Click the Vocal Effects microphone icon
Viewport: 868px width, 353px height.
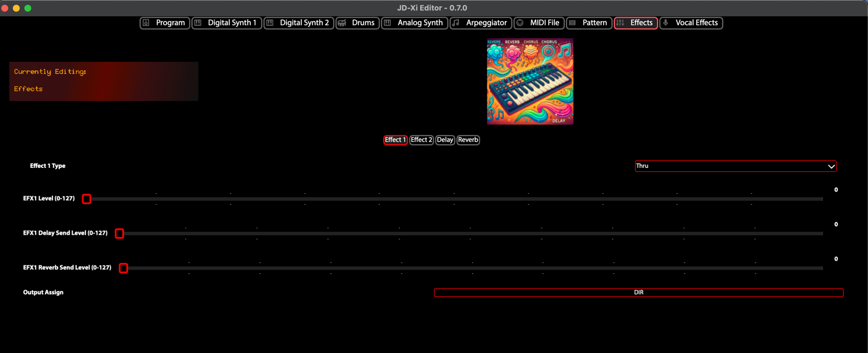click(x=666, y=23)
